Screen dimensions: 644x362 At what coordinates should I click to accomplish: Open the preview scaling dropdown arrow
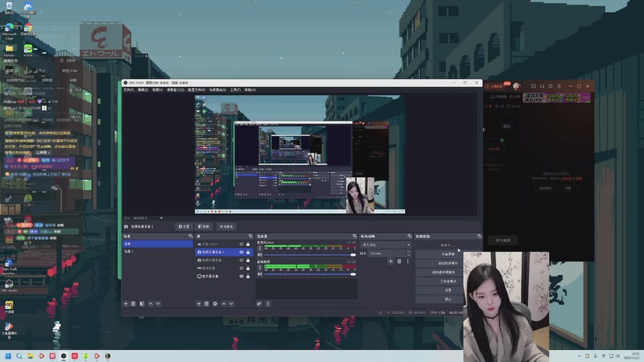161,218
